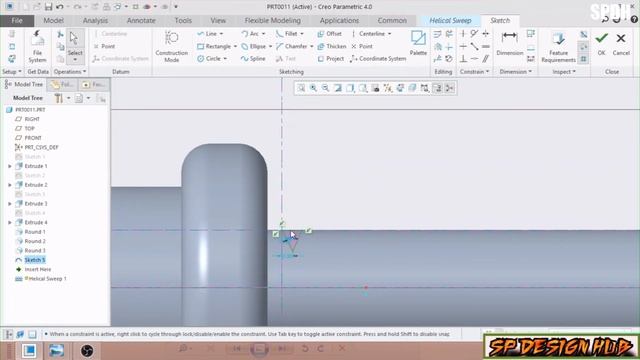The image size is (640, 360).
Task: Click Zoom Out in graphics toolbar
Action: 325,88
